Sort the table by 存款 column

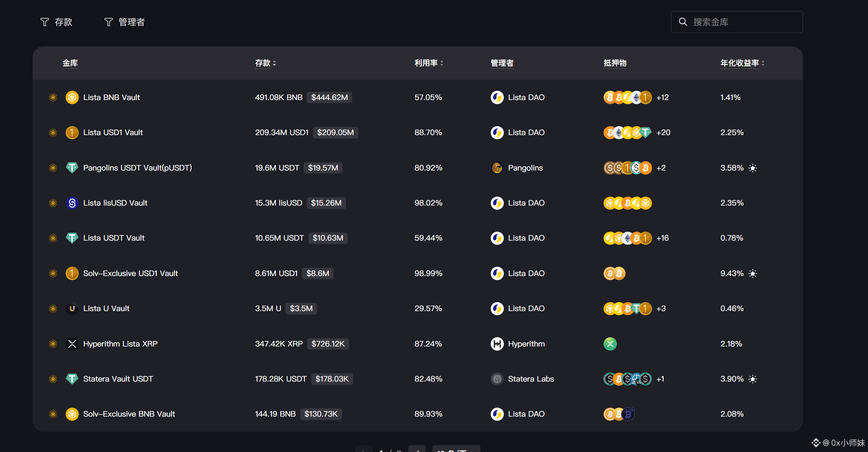coord(265,63)
